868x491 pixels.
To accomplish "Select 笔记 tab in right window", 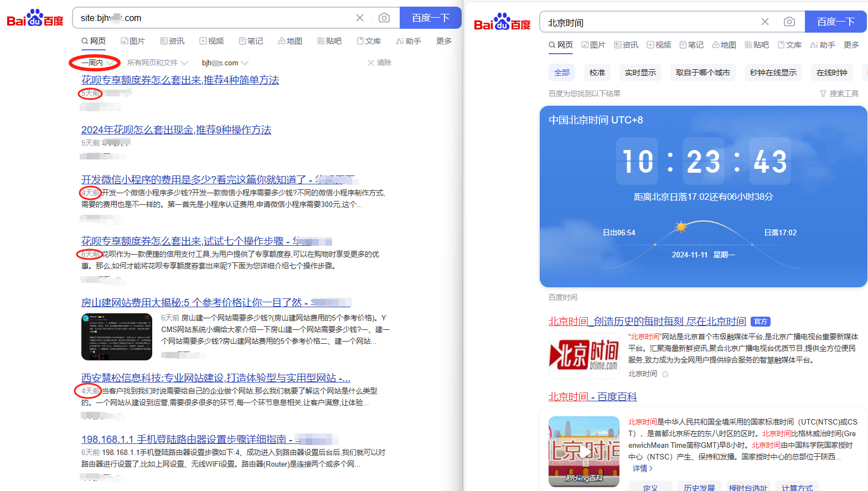I will (691, 45).
